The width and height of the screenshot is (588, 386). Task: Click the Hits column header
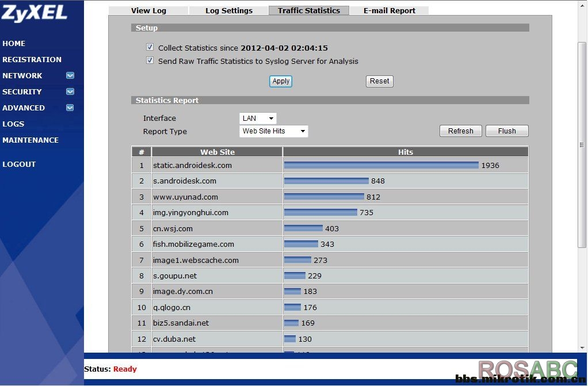[x=406, y=152]
